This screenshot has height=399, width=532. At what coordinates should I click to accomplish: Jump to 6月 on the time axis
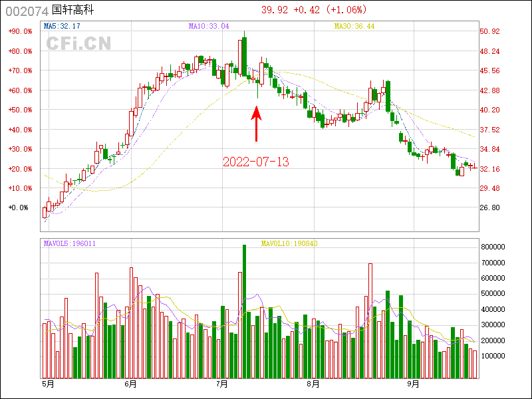click(130, 384)
